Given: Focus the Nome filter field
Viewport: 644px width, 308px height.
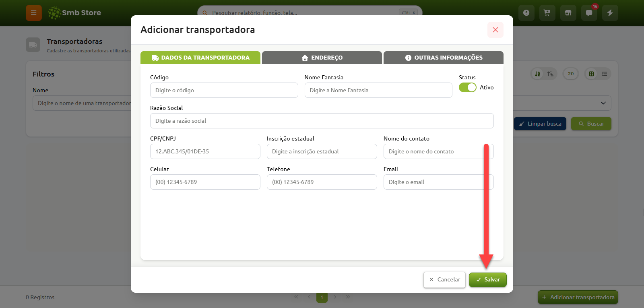Looking at the screenshot, I should point(82,103).
